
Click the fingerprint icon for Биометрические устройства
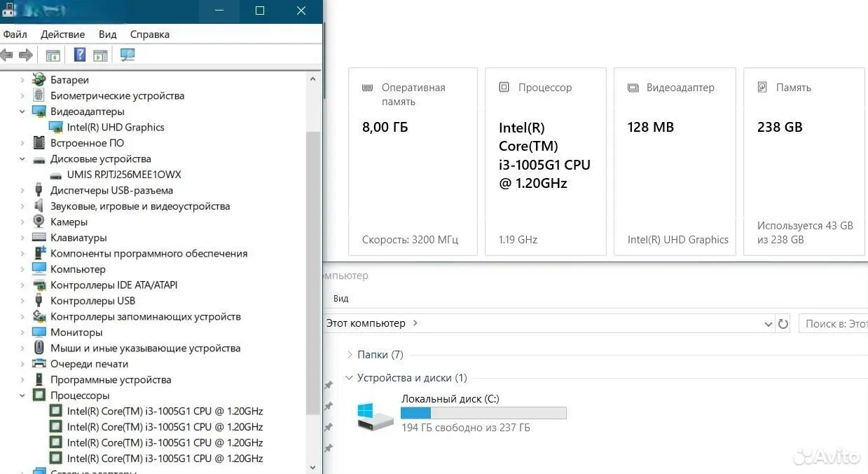tap(39, 95)
